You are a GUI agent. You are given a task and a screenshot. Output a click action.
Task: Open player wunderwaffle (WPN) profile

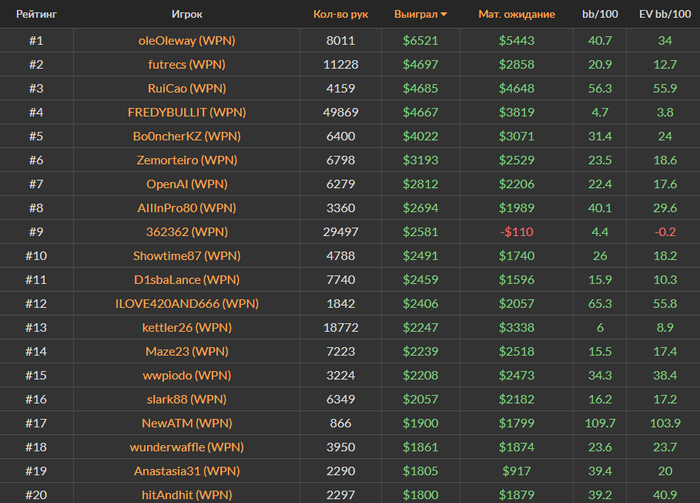(x=187, y=447)
